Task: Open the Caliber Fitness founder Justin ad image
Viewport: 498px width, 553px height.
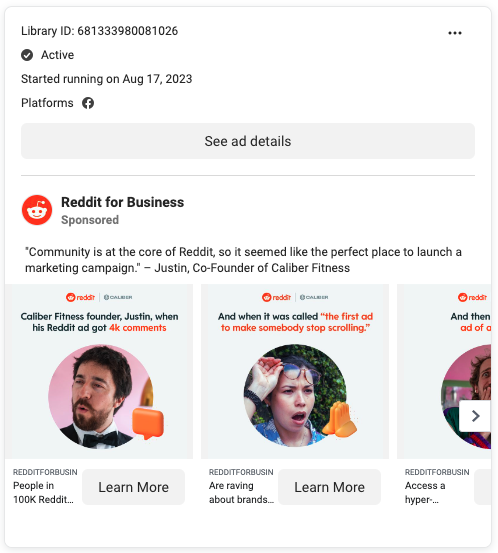Action: 99,371
